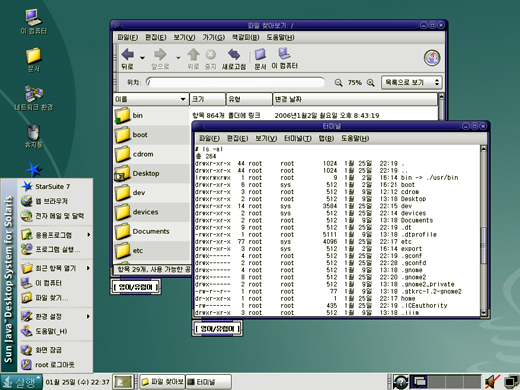Select 이 컴퓨터 in the launch menu

[x=56, y=283]
